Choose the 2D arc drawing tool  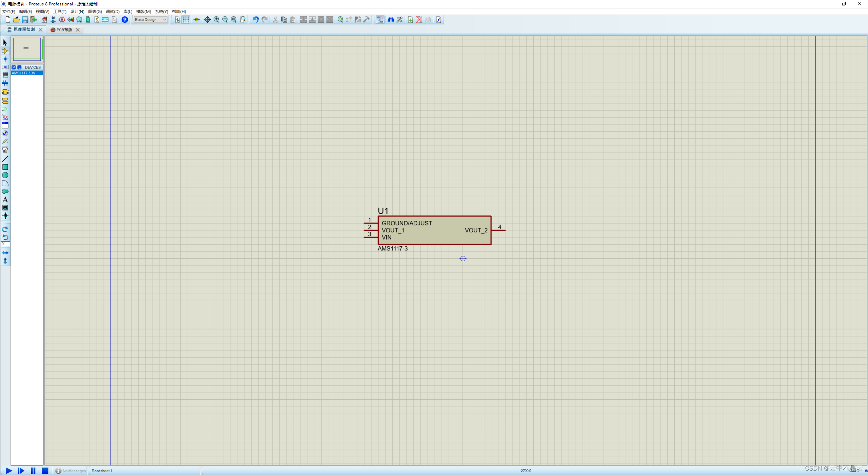pos(5,183)
